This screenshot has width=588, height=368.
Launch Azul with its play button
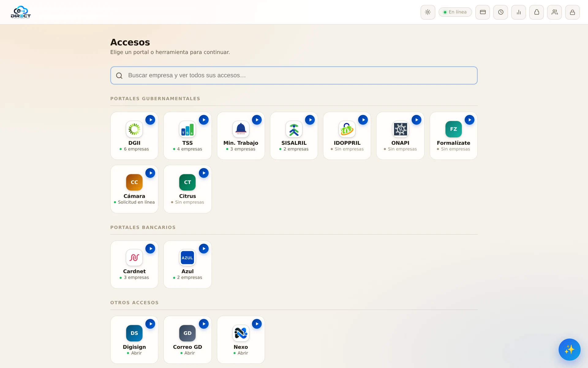point(204,249)
